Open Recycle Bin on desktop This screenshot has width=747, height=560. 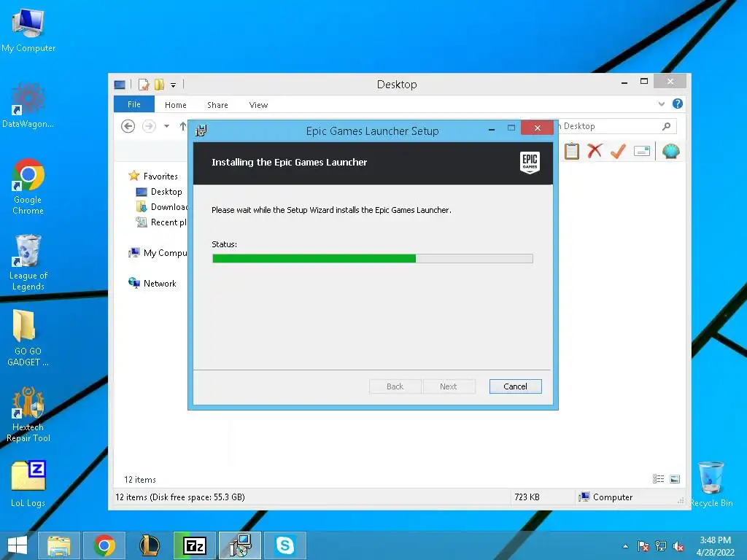coord(711,484)
